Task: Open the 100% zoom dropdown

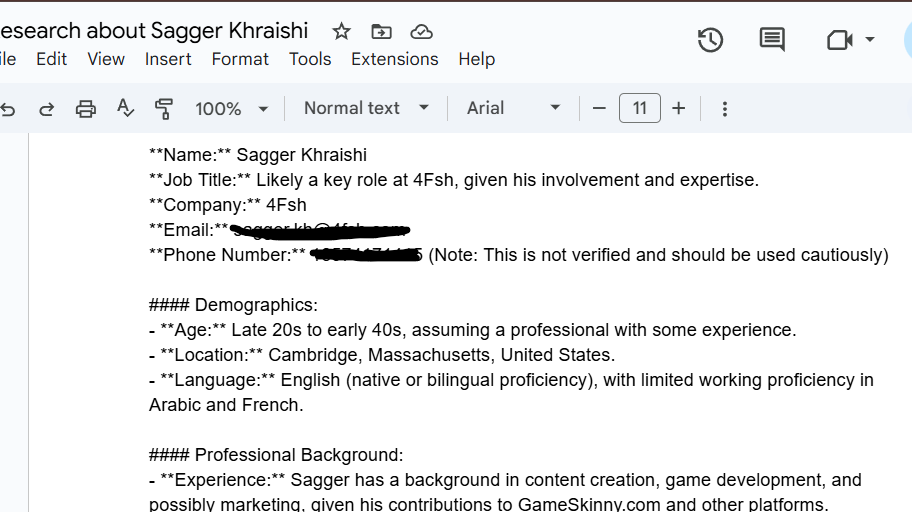Action: coord(231,109)
